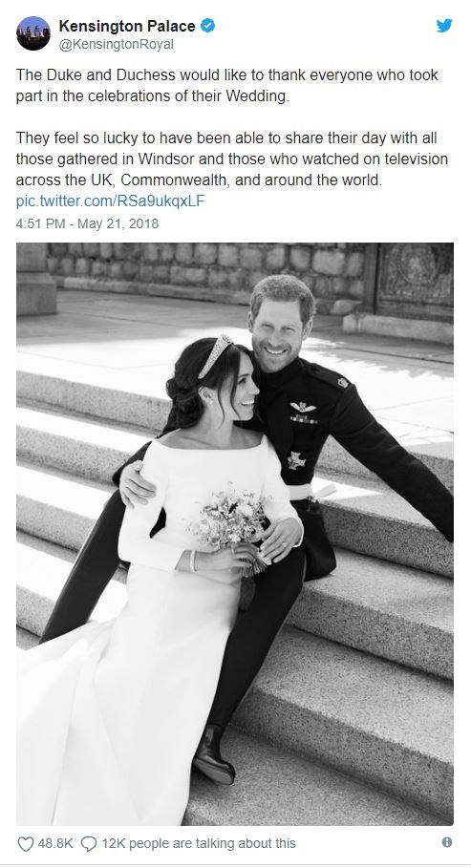
Task: View the black-and-white wedding photo
Action: click(235, 534)
